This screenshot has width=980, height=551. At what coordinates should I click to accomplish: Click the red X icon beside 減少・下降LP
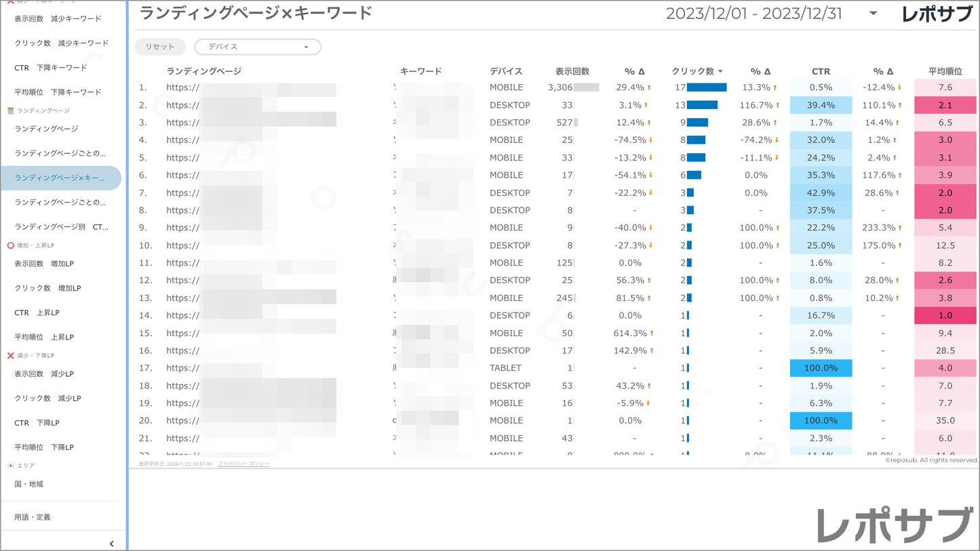[10, 355]
